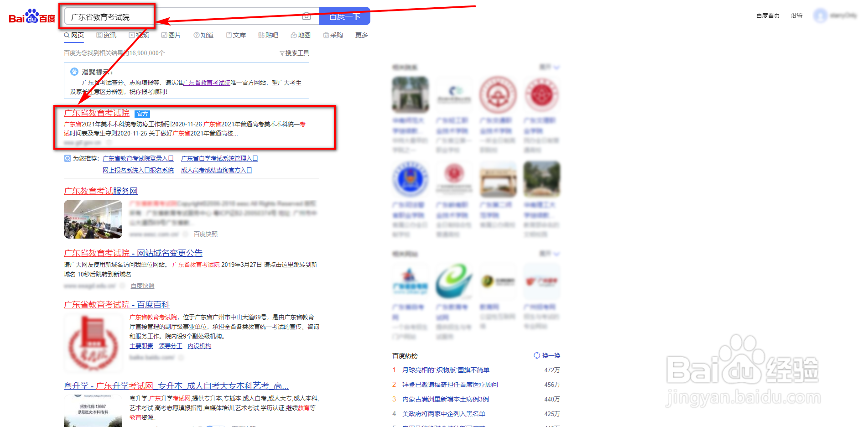The width and height of the screenshot is (868, 427).
Task: Click 领导分工 sublink
Action: pyautogui.click(x=171, y=346)
